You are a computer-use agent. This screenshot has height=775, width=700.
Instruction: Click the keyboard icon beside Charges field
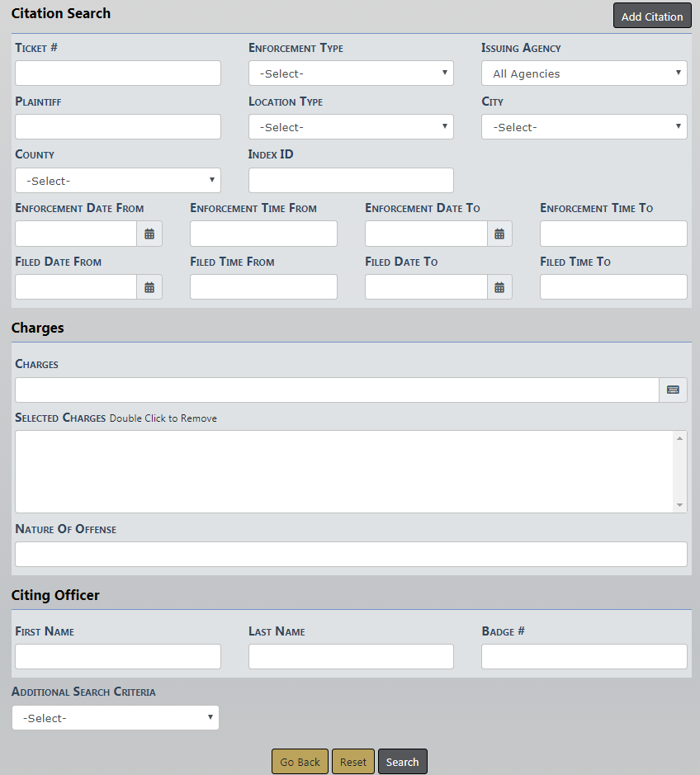[673, 390]
